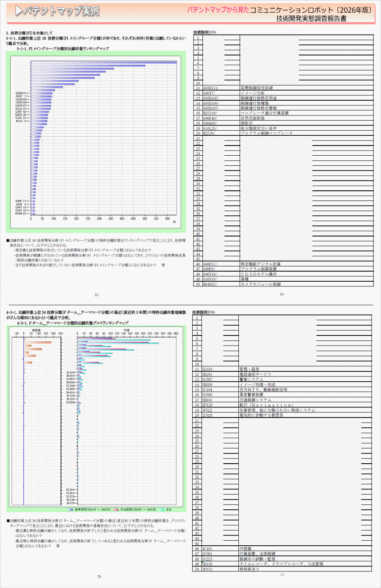
Task: Click the report title コミュニケーションロボット text
Action: [x=292, y=10]
